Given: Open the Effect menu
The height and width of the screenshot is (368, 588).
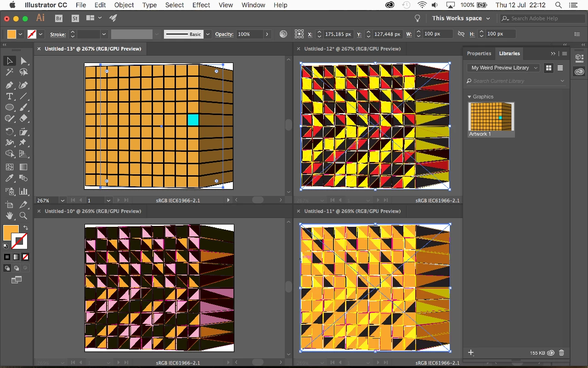Looking at the screenshot, I should point(201,5).
